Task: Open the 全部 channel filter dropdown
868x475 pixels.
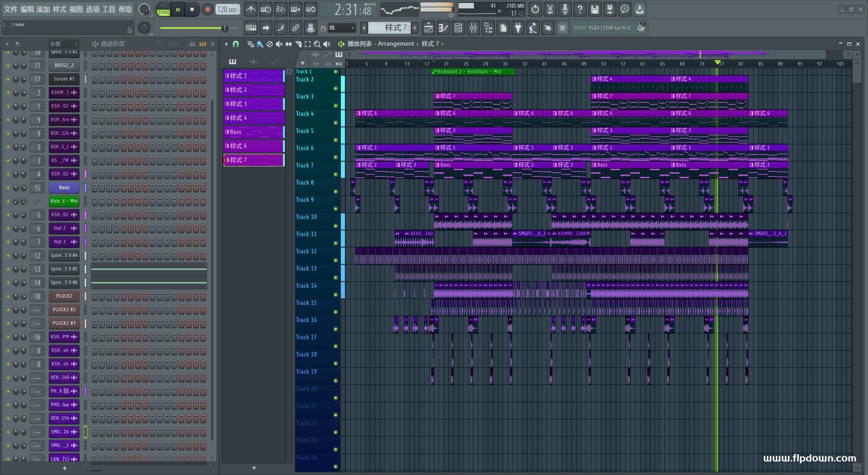Action: click(64, 44)
